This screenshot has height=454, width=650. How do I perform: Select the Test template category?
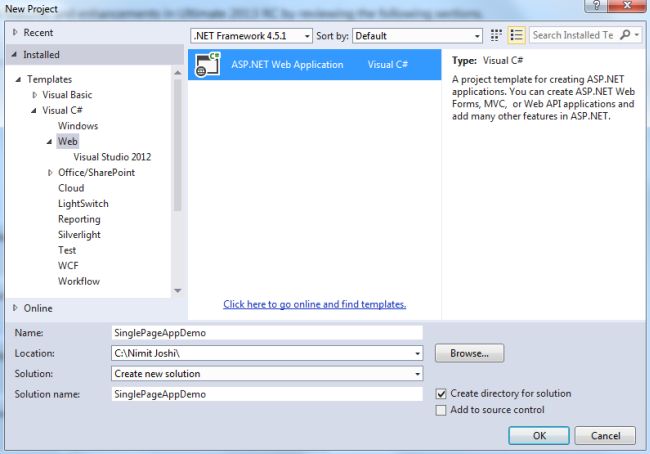pyautogui.click(x=67, y=250)
